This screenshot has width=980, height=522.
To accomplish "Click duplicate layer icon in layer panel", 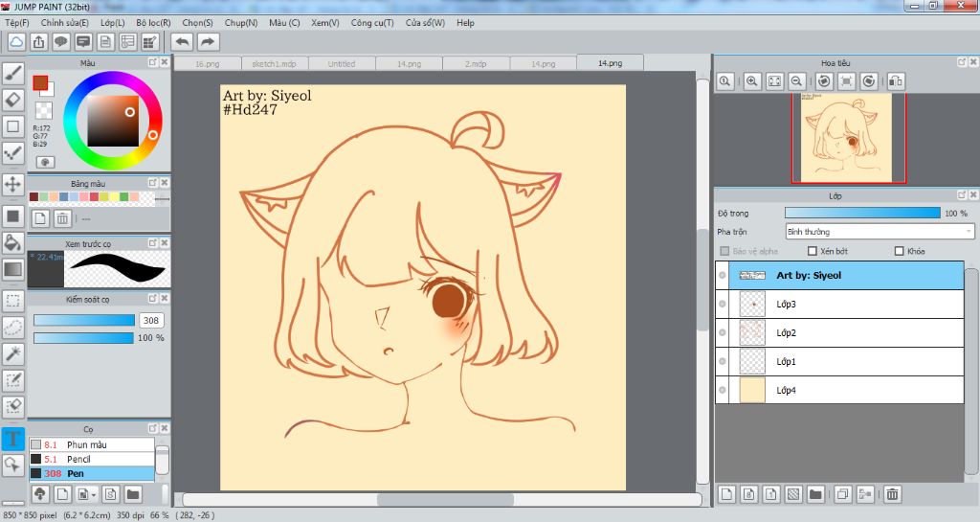I will coord(842,494).
